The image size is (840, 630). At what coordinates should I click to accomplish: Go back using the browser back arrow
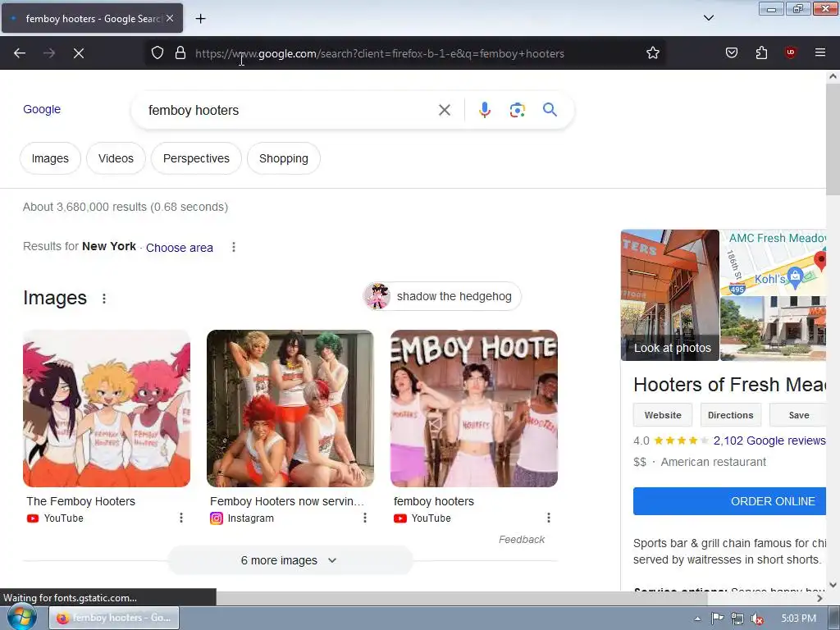[x=20, y=53]
